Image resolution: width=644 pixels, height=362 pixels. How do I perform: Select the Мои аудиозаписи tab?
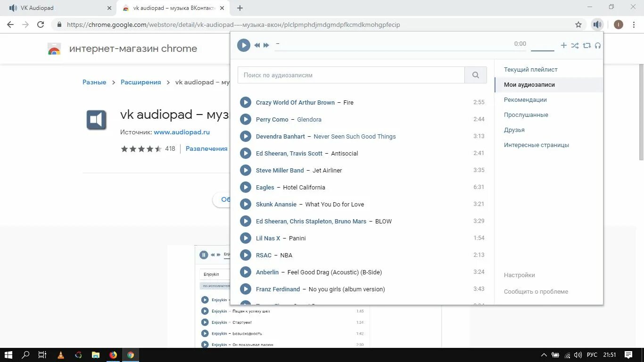pos(549,84)
